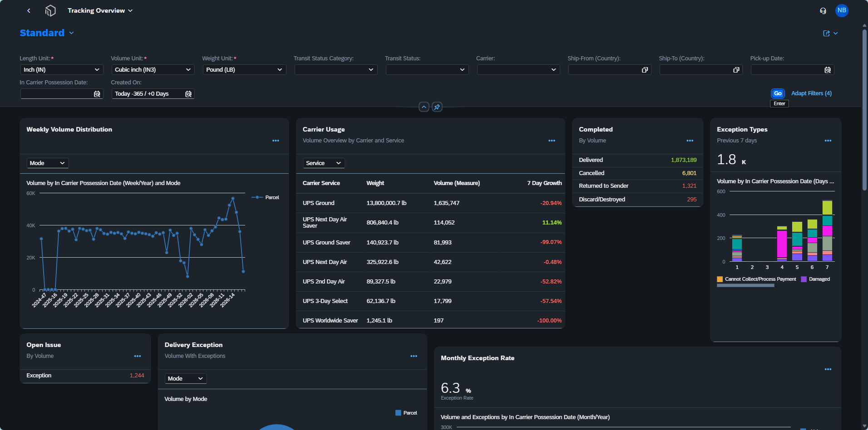
Task: Select the UPS 2nd Day Air row
Action: coord(430,282)
